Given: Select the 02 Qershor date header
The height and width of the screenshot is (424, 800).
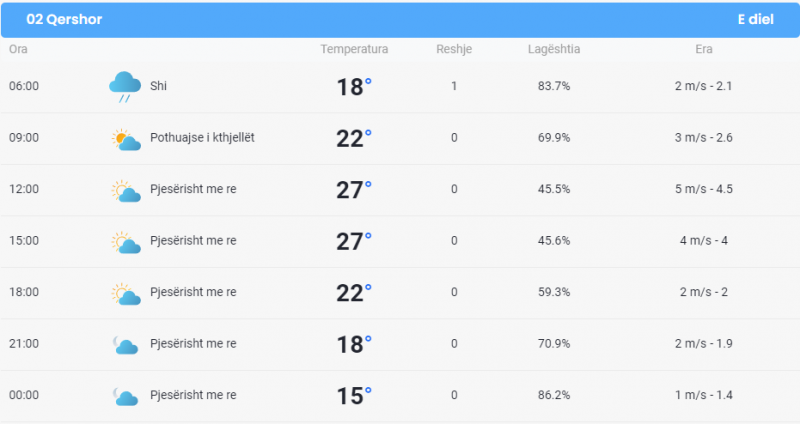Looking at the screenshot, I should click(x=64, y=19).
